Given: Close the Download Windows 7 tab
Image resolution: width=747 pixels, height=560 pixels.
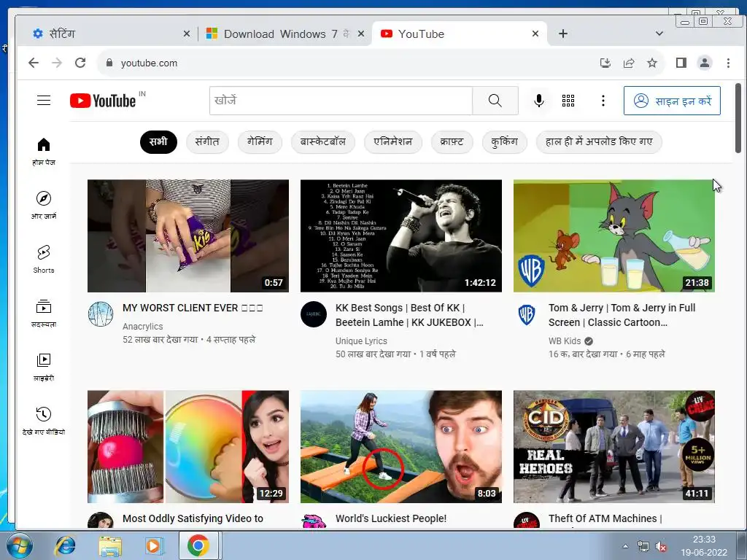Looking at the screenshot, I should coord(361,34).
